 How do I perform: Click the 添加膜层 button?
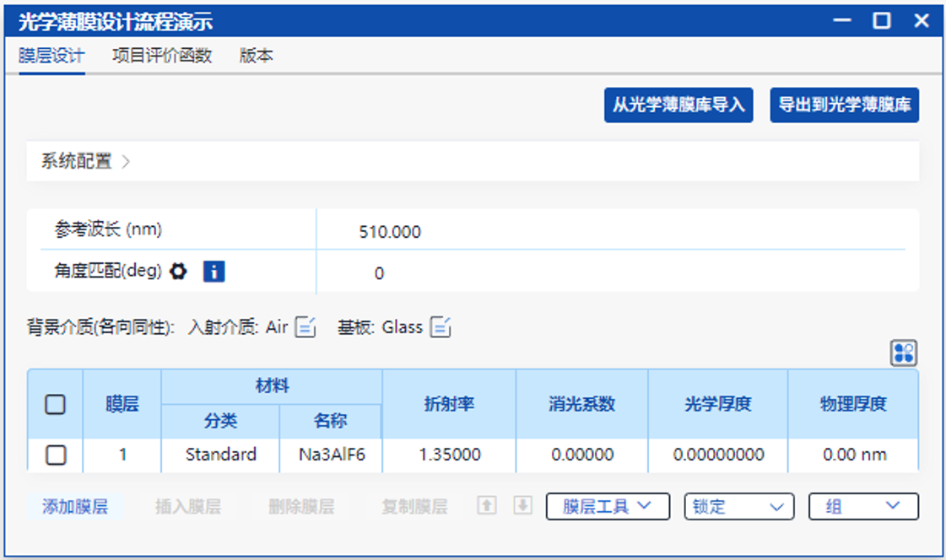click(x=75, y=507)
